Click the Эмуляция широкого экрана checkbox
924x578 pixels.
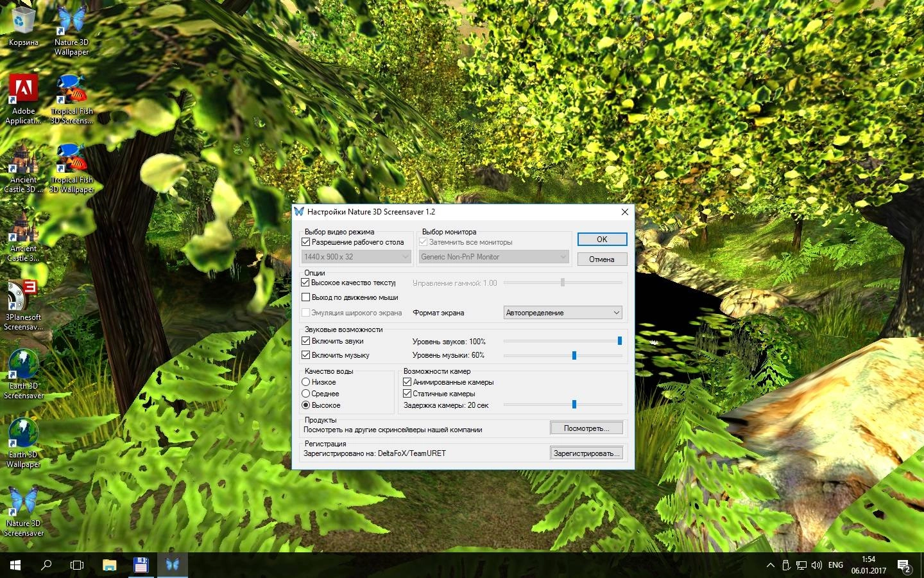[x=306, y=313]
